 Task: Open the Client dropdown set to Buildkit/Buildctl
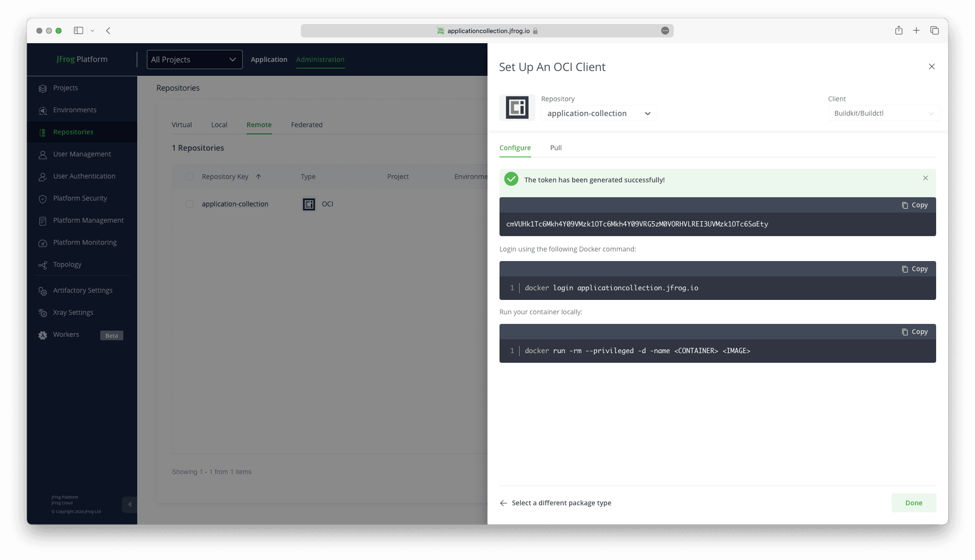pyautogui.click(x=883, y=113)
